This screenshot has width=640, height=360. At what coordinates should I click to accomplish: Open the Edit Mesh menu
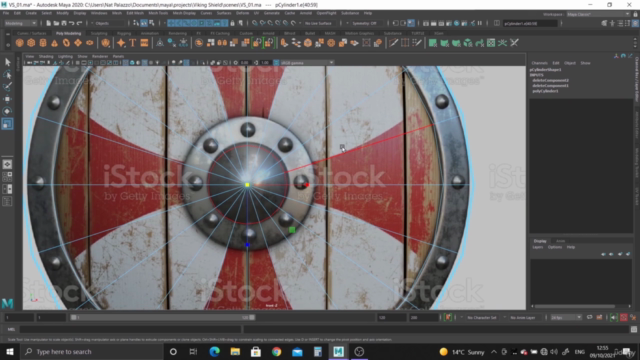coord(135,13)
